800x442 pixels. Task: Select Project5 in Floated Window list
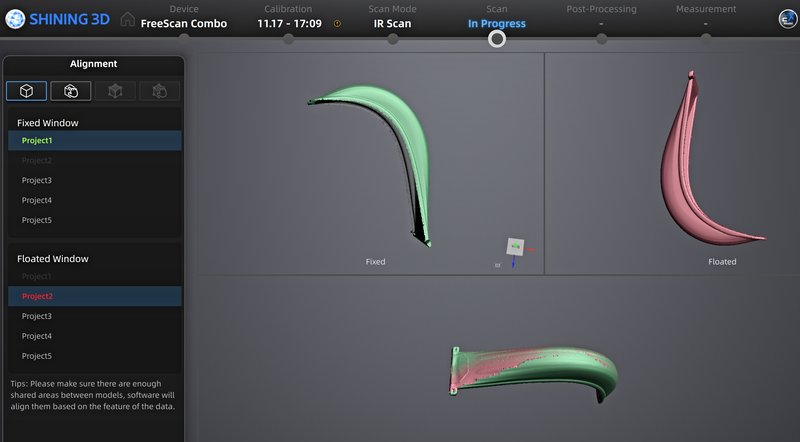pos(95,356)
